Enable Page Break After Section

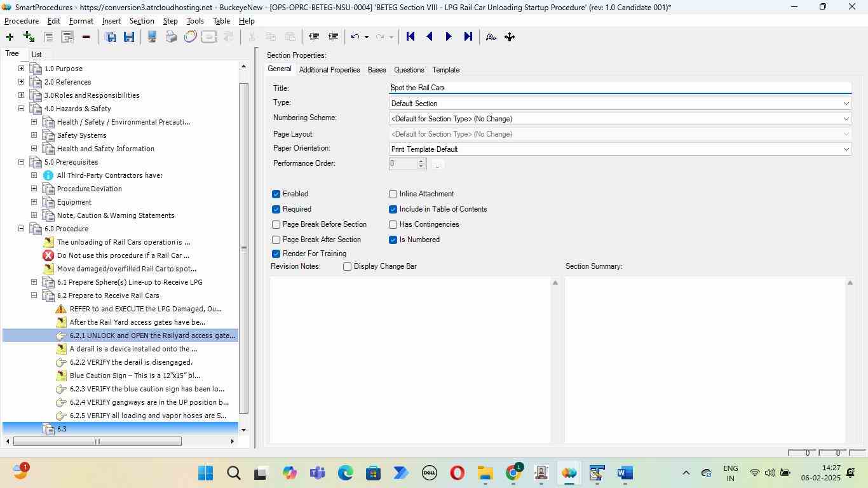[x=276, y=240]
